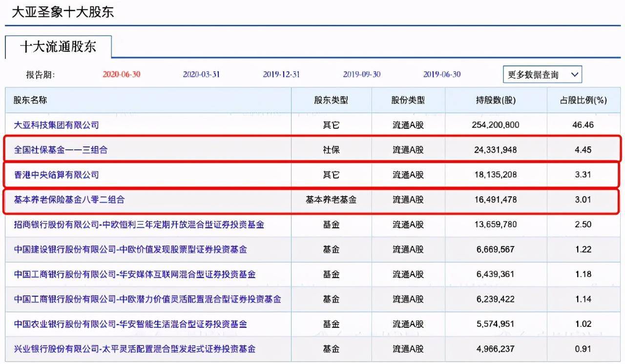Open 兴业银行 太平灵活配置 fund link
The image size is (625, 364).
[x=135, y=349]
